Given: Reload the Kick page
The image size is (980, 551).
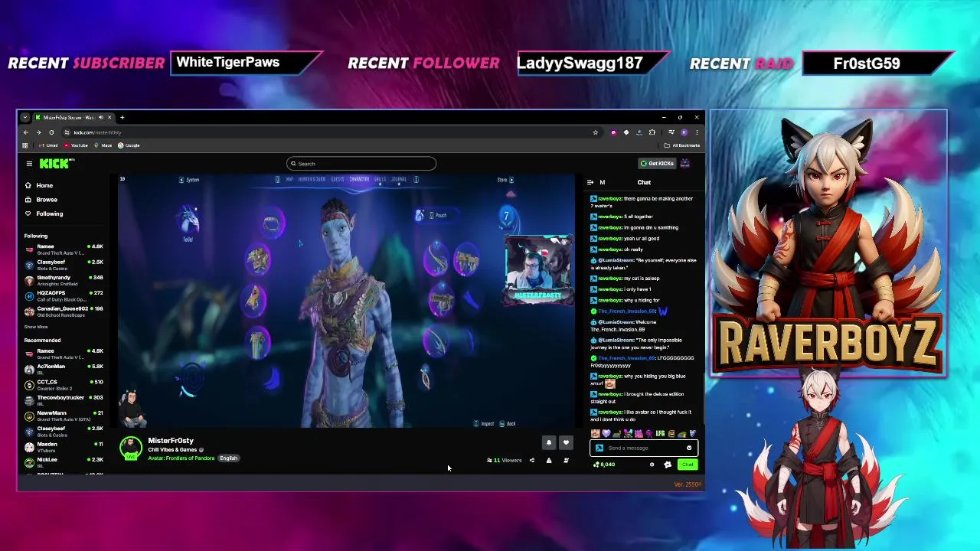Looking at the screenshot, I should click(51, 132).
